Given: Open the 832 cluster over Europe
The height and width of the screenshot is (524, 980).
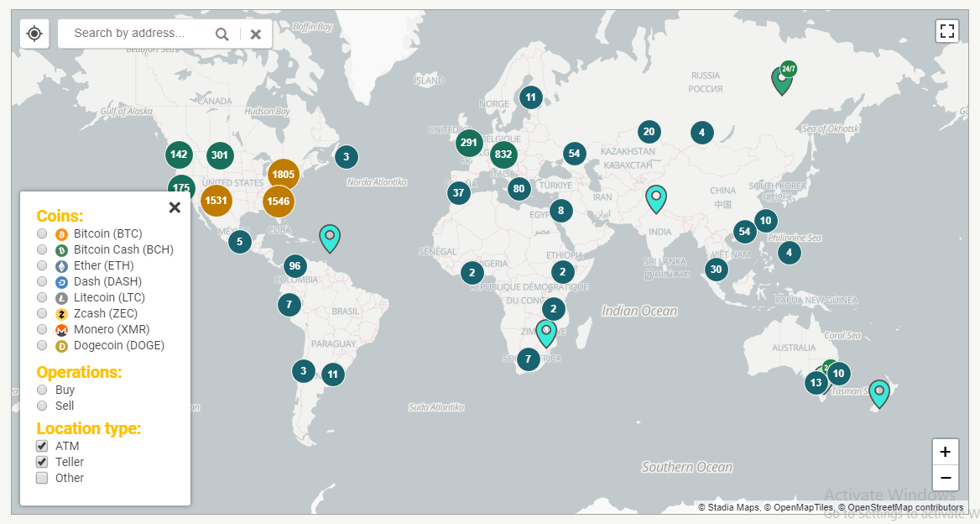Looking at the screenshot, I should [x=503, y=155].
